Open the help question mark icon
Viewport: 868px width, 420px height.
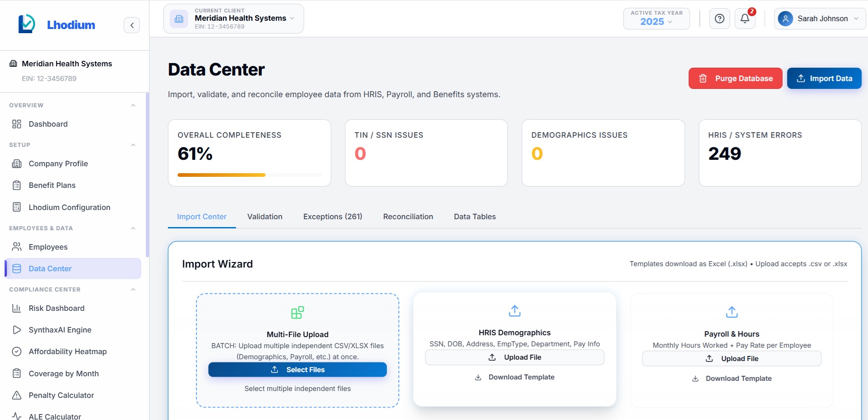(x=719, y=19)
